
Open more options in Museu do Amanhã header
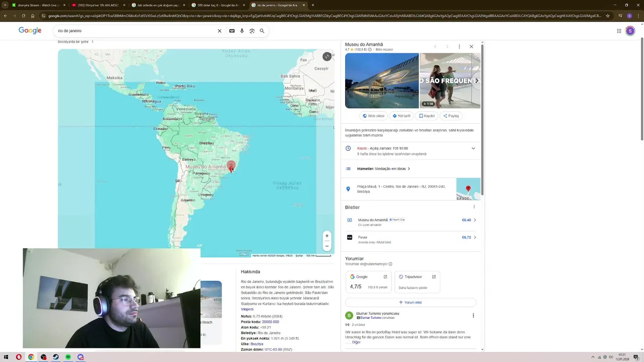click(x=459, y=46)
